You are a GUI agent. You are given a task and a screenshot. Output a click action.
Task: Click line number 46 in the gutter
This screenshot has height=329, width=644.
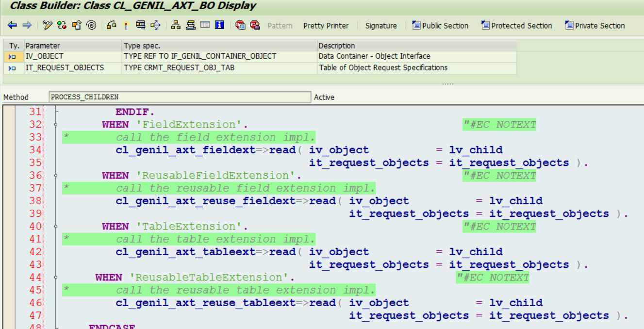tap(35, 303)
